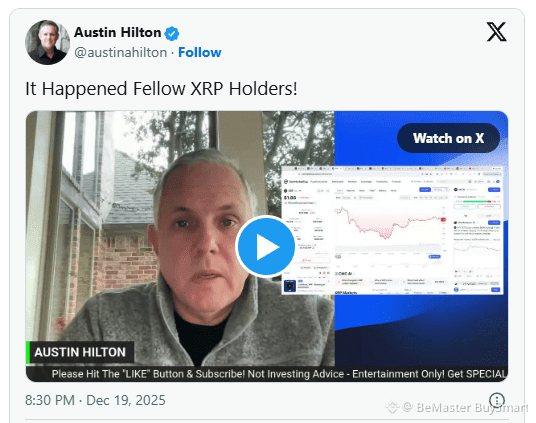536x423 pixels.
Task: Open Austin Hilton's profile avatar photo
Action: [x=47, y=42]
